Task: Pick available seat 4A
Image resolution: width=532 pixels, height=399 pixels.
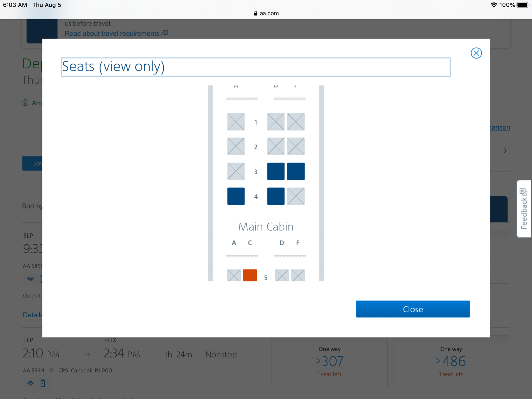Action: 236,196
